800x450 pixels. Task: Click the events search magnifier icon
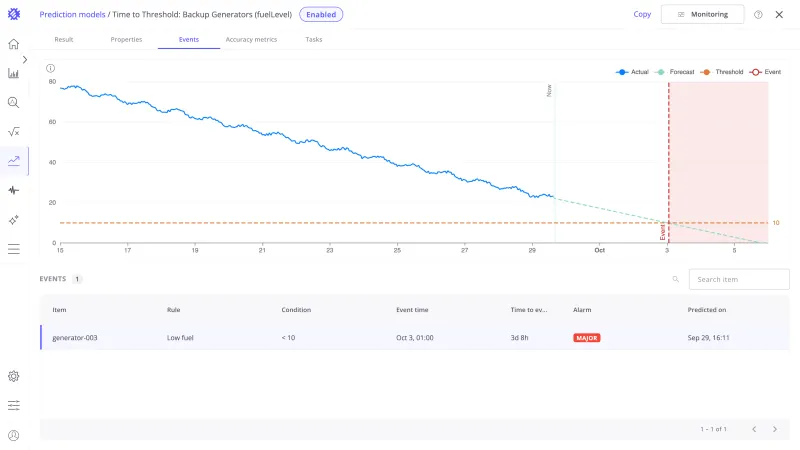[x=676, y=279]
